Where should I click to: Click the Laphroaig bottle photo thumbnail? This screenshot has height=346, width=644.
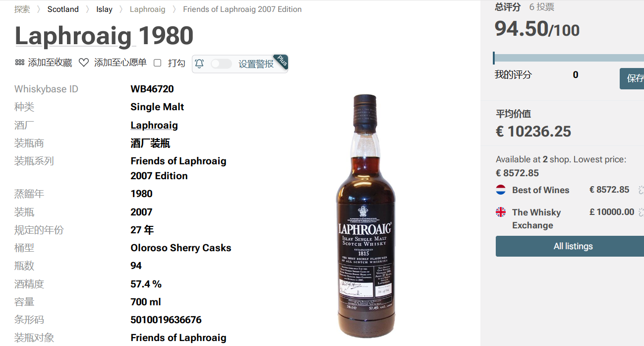click(366, 216)
